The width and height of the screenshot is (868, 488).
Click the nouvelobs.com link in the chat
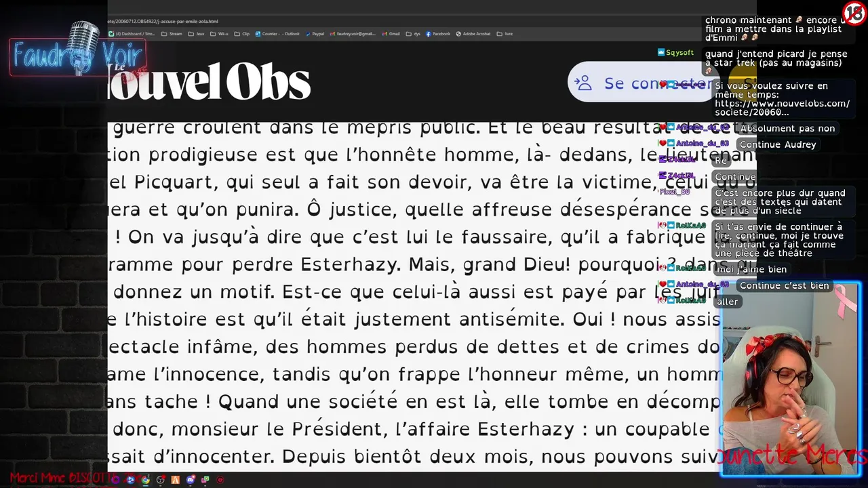point(782,108)
